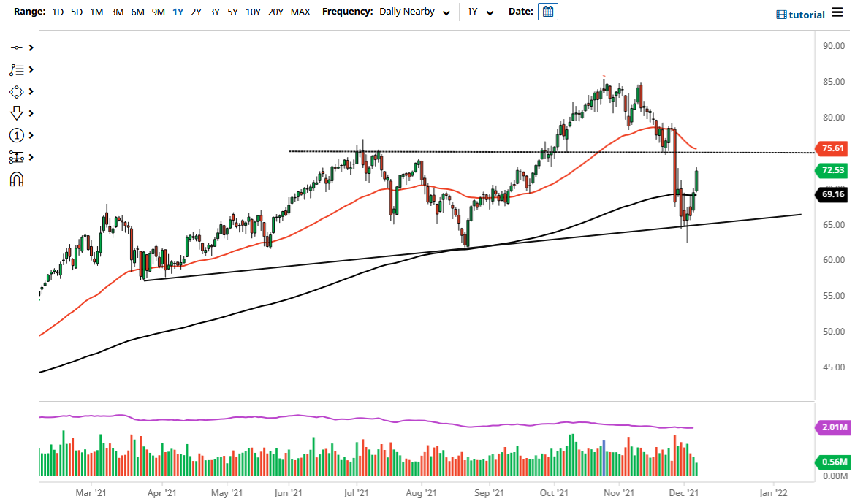855x504 pixels.
Task: Open the 1Y chart period dropdown
Action: click(477, 12)
